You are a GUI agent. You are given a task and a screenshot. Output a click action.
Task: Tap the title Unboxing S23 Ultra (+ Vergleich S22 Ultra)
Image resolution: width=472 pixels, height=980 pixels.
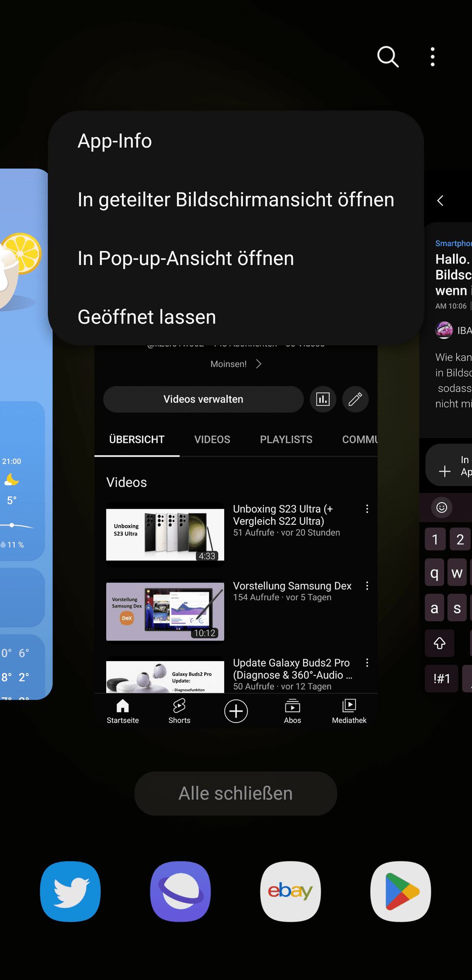[x=283, y=515]
